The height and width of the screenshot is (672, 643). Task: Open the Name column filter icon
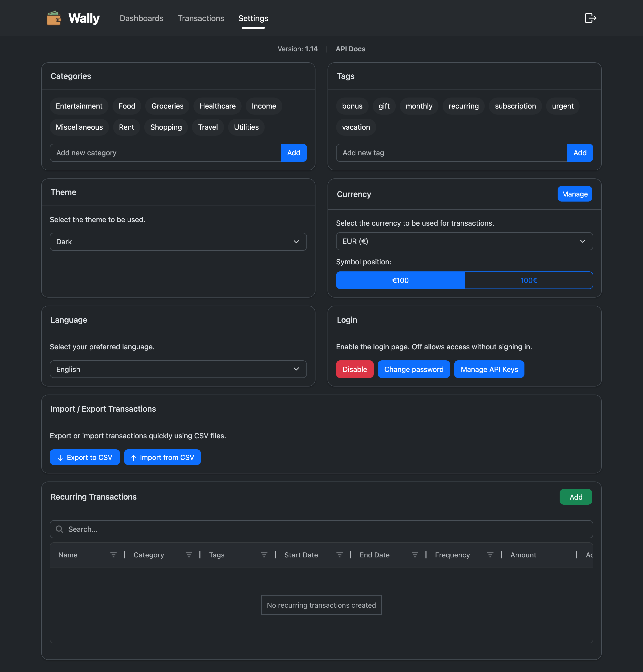point(114,555)
